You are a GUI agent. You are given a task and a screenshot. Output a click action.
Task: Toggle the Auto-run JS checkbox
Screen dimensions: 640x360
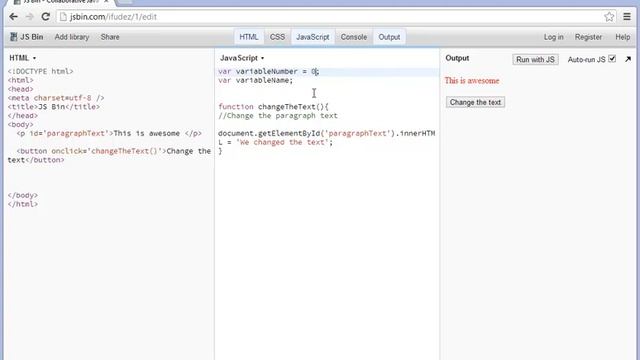point(612,59)
